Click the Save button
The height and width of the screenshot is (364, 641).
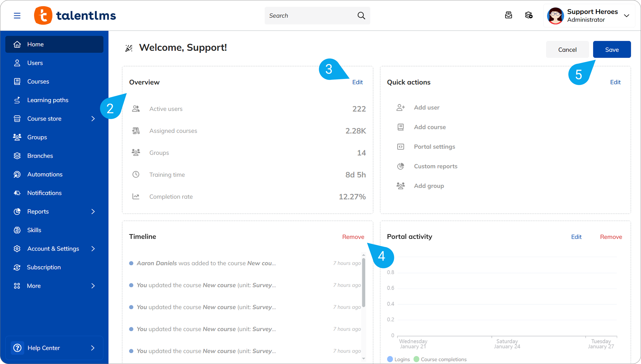pyautogui.click(x=612, y=49)
